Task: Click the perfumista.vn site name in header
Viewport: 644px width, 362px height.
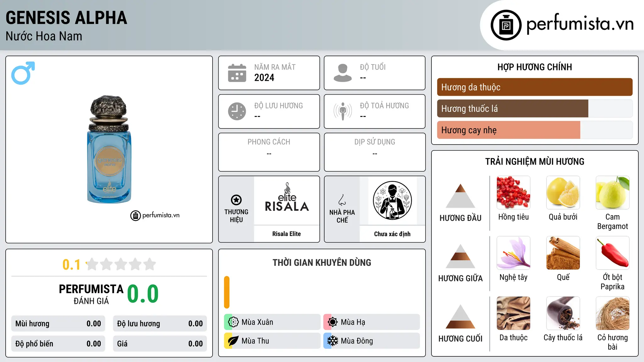Action: (580, 24)
